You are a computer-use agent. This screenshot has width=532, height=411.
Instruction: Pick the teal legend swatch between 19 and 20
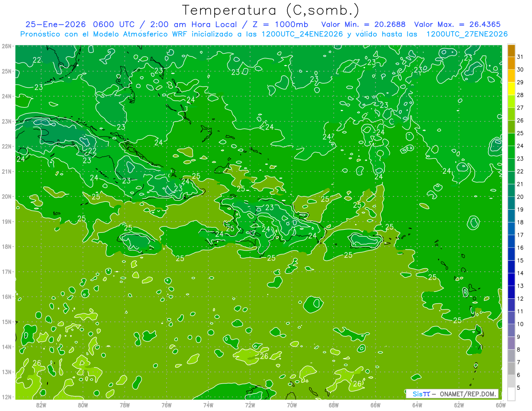tap(511, 204)
